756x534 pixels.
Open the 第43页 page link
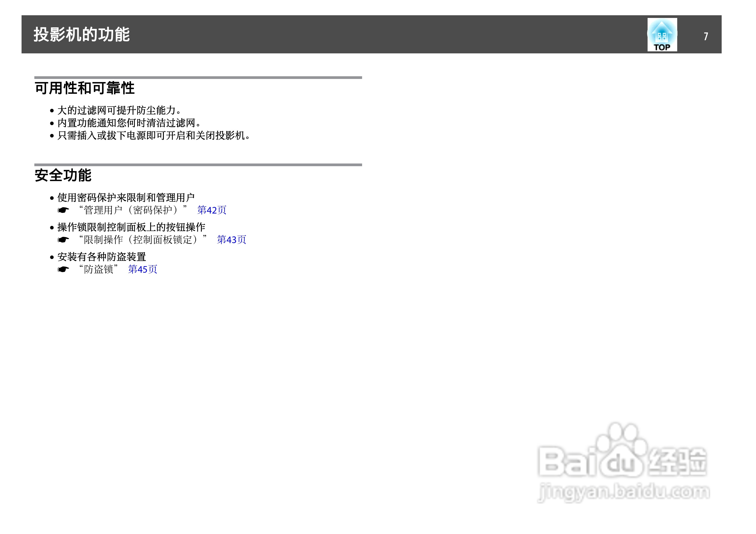[231, 240]
